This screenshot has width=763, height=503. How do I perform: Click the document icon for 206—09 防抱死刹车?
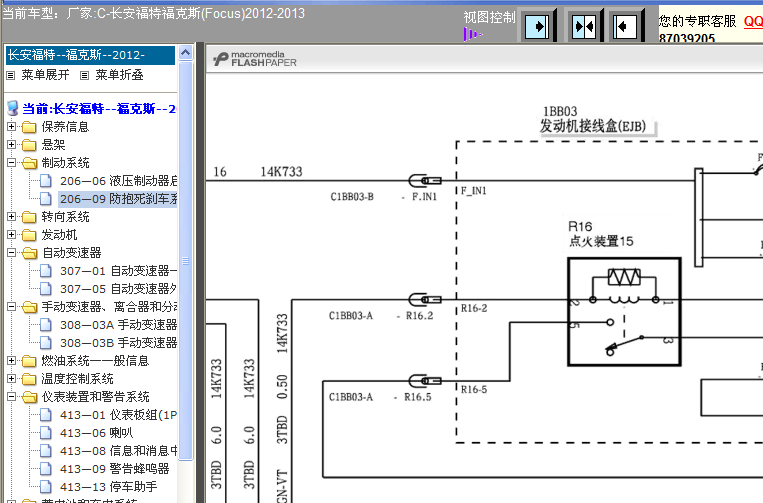(x=46, y=199)
